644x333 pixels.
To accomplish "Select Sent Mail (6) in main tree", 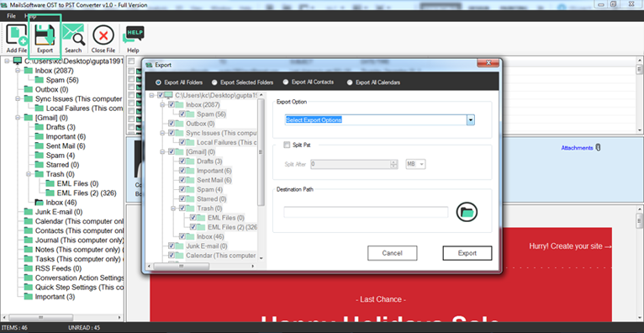I will [x=66, y=146].
